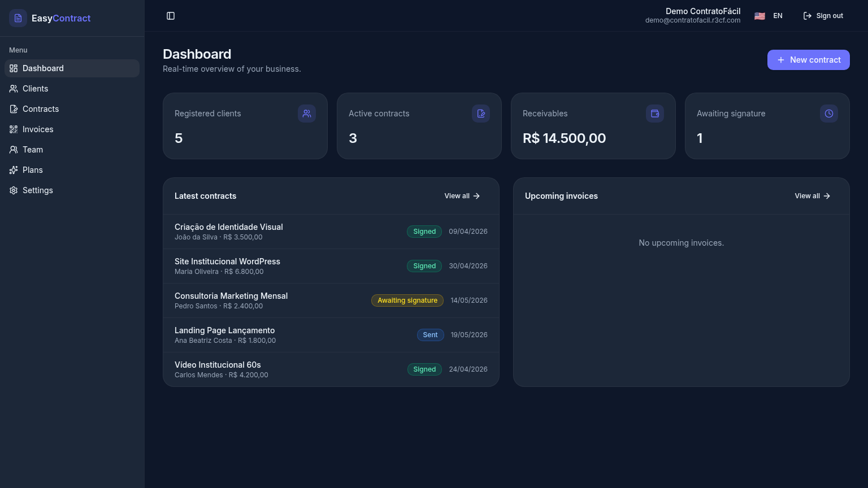Click arrow icon beside Upcoming invoices View all
Viewport: 868px width, 488px height.
click(827, 196)
